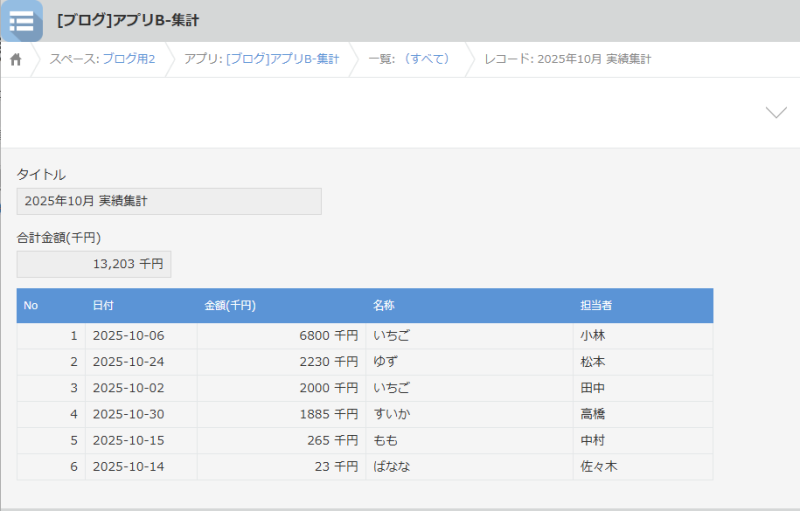Image resolution: width=800 pixels, height=511 pixels.
Task: Go to the home icon in breadcrumb
Action: click(x=16, y=60)
